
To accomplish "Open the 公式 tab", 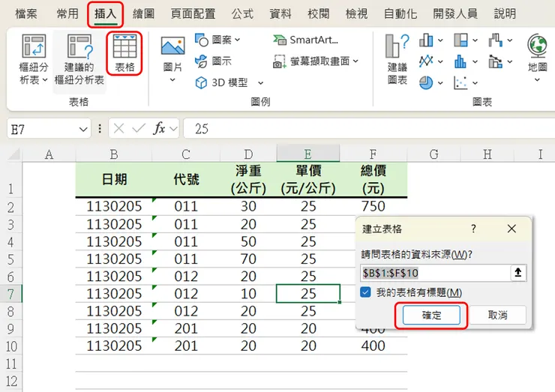I will [x=242, y=13].
